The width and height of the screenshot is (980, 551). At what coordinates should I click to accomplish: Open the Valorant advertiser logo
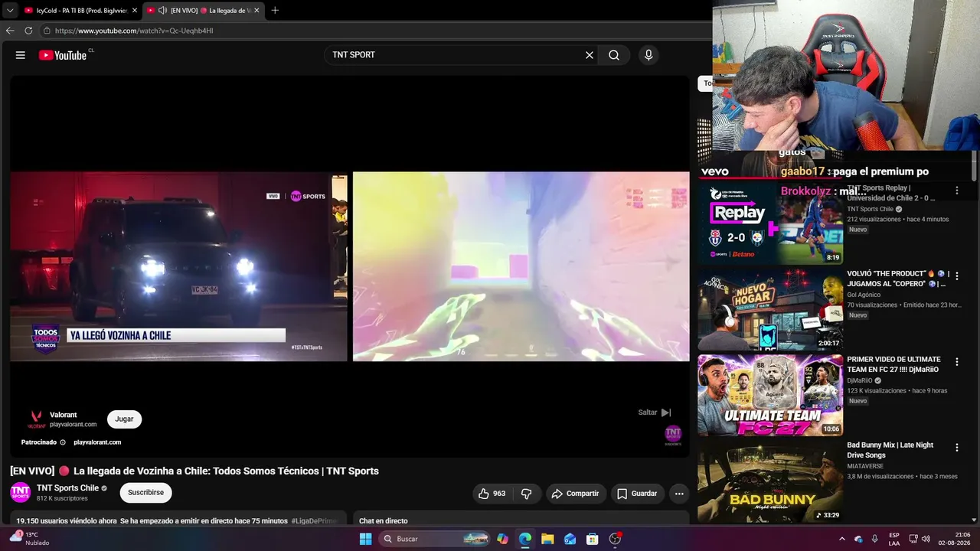pyautogui.click(x=36, y=419)
